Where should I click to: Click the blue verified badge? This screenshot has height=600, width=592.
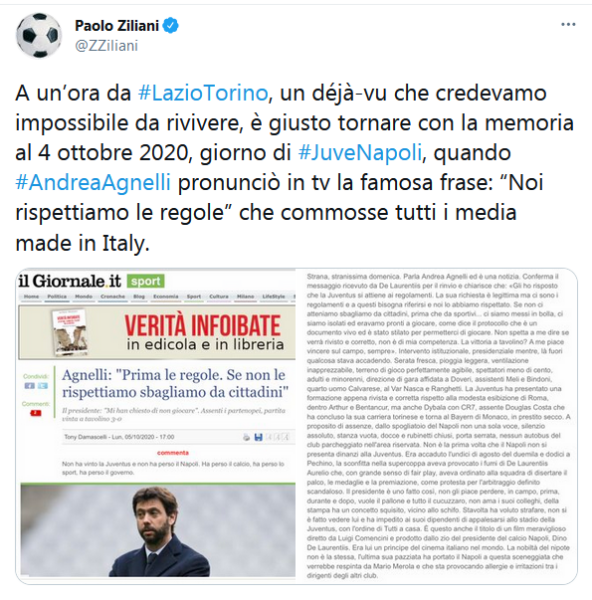pos(171,26)
